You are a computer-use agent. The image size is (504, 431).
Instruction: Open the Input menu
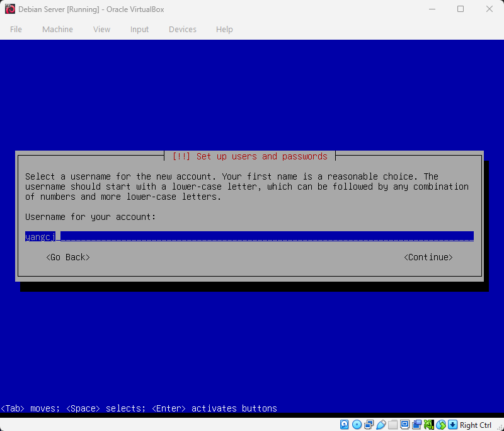pyautogui.click(x=139, y=29)
